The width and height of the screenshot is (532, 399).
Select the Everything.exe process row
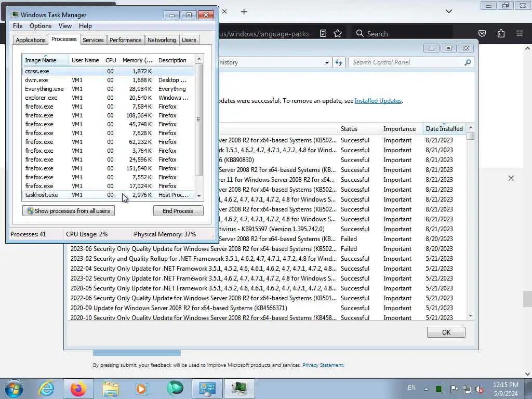[x=108, y=89]
